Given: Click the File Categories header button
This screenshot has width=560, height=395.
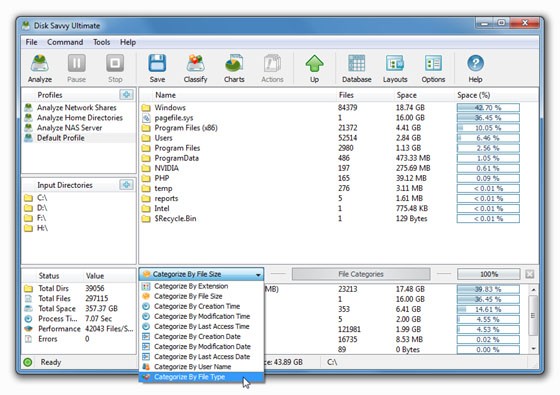Looking at the screenshot, I should click(x=361, y=274).
